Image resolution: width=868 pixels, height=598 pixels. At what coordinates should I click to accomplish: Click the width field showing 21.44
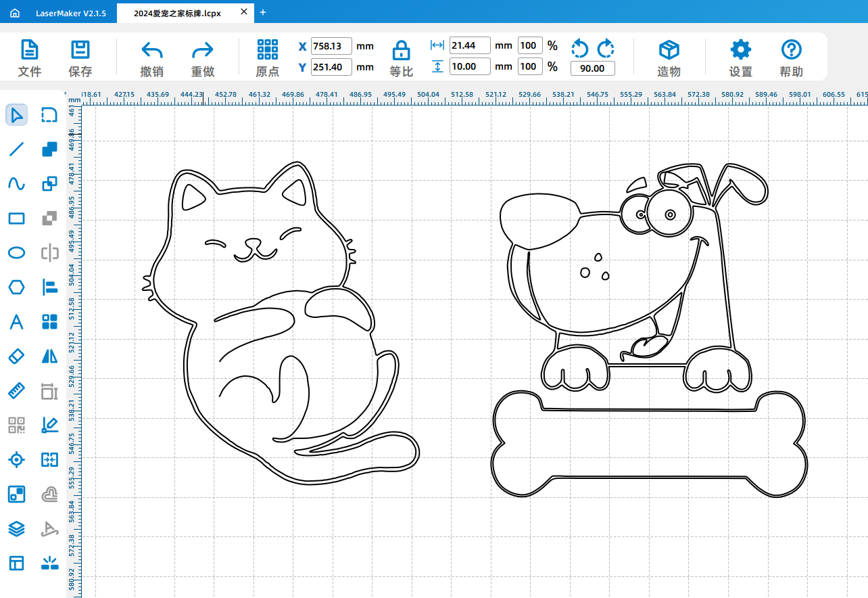tap(469, 45)
